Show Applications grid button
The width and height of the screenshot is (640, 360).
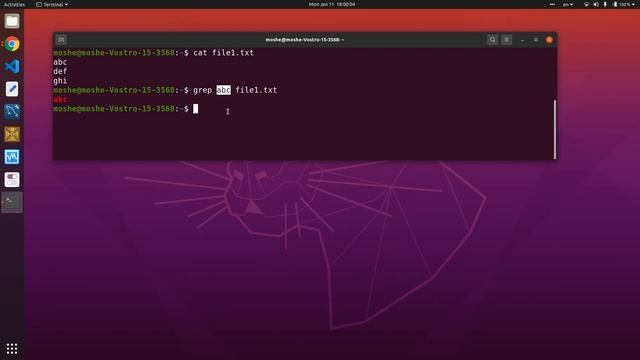point(12,348)
